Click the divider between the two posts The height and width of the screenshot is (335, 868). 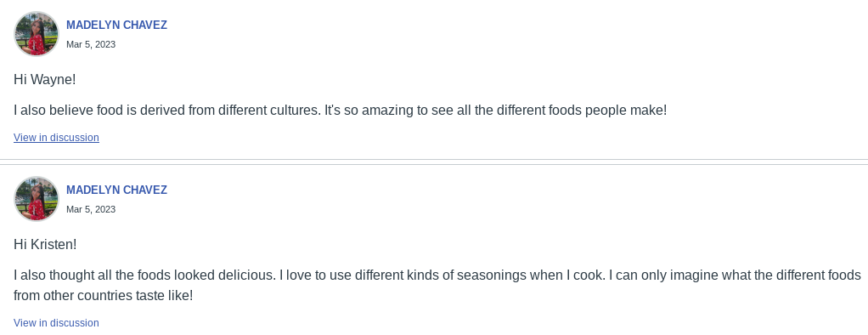[434, 162]
